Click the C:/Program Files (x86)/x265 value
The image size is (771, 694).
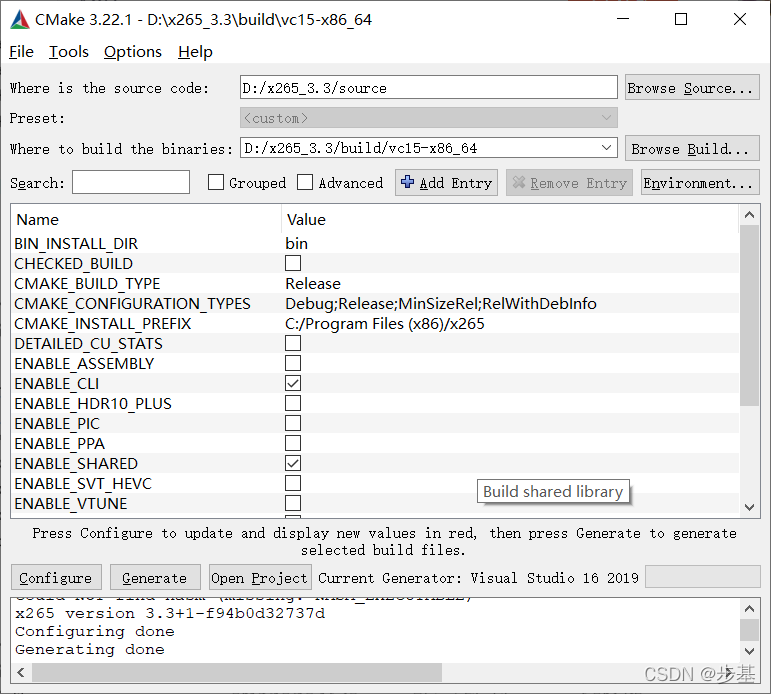tap(385, 324)
